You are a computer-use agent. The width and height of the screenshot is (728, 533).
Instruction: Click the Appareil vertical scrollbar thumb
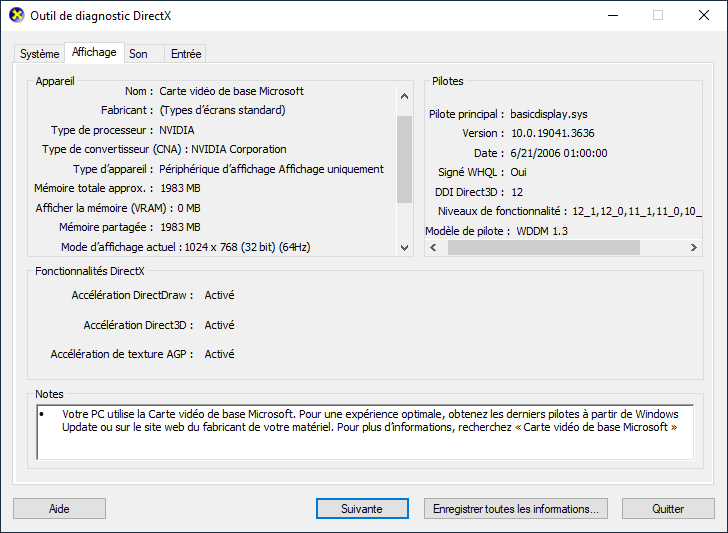click(x=404, y=159)
